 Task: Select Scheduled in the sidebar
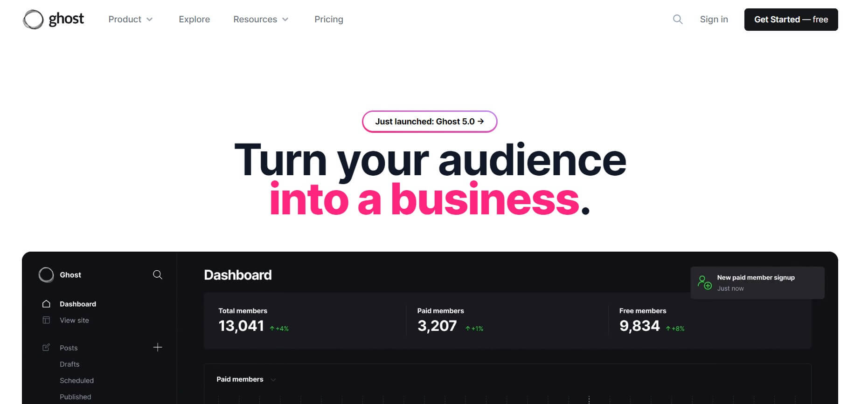coord(76,381)
